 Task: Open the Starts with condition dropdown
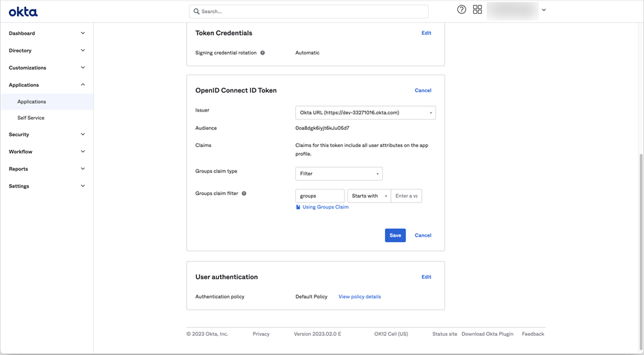pos(368,196)
